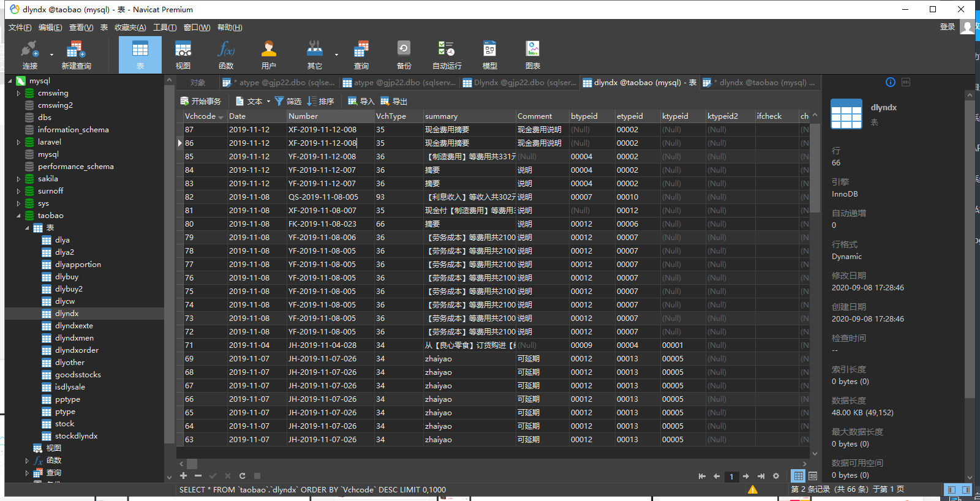The width and height of the screenshot is (980, 501).
Task: Click the warning triangle in the status bar
Action: [753, 489]
